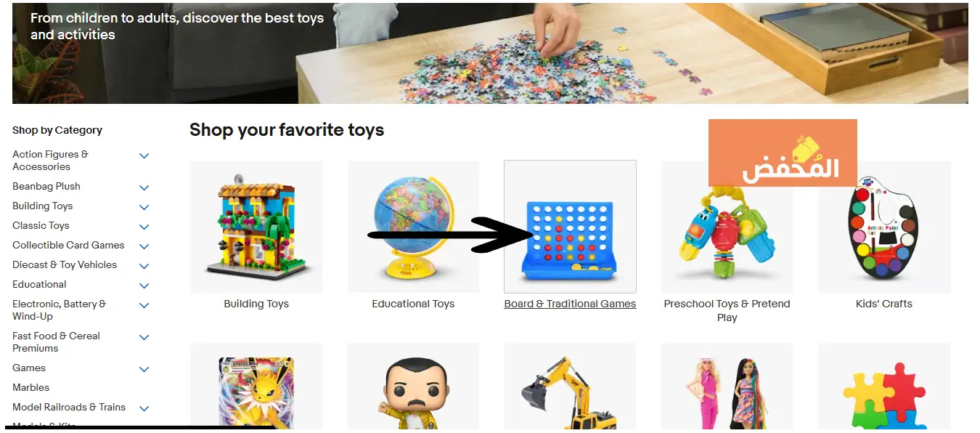Select the Educational Toys globe image
980x433 pixels.
click(x=413, y=227)
